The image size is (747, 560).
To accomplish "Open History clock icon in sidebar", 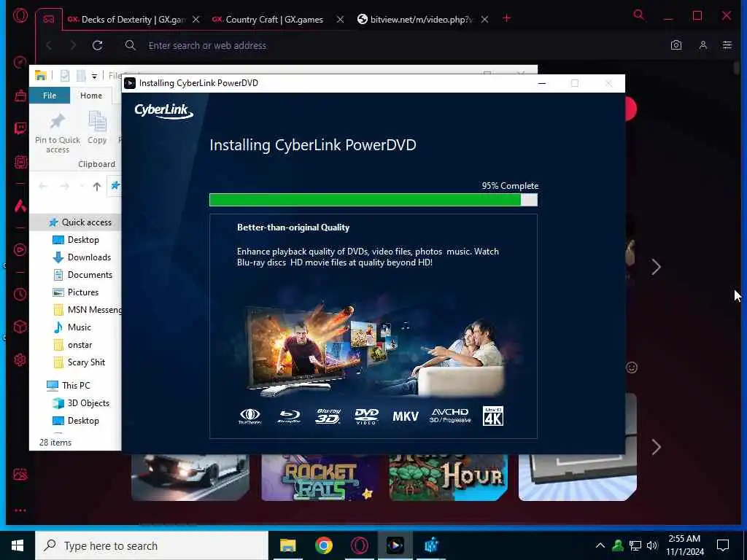I will pos(20,295).
